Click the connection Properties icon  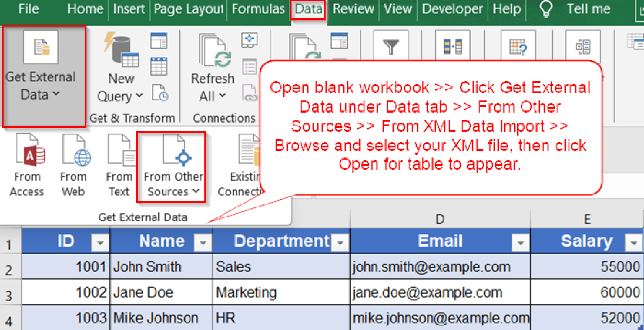click(x=249, y=66)
